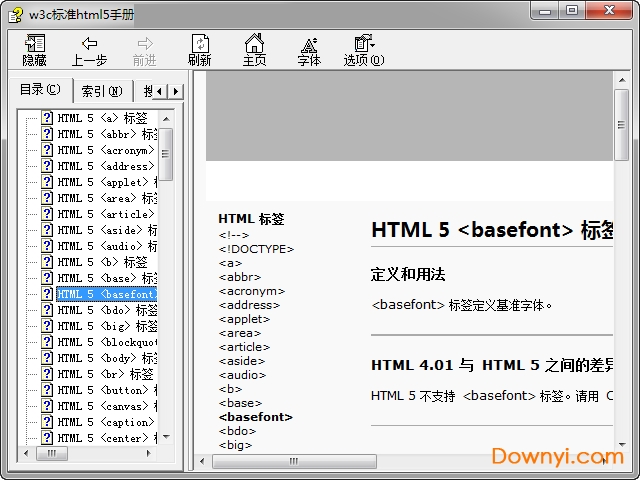
Task: Click page icon beside HTML 5 <area>
Action: [x=47, y=198]
